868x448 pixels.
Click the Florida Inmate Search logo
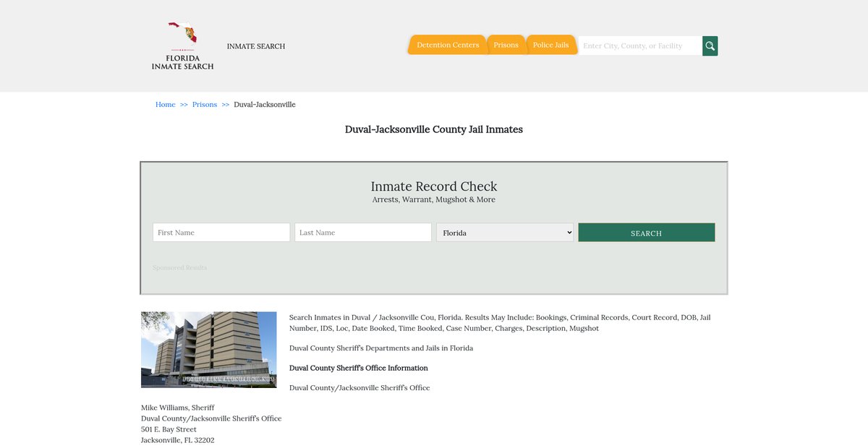(x=182, y=46)
